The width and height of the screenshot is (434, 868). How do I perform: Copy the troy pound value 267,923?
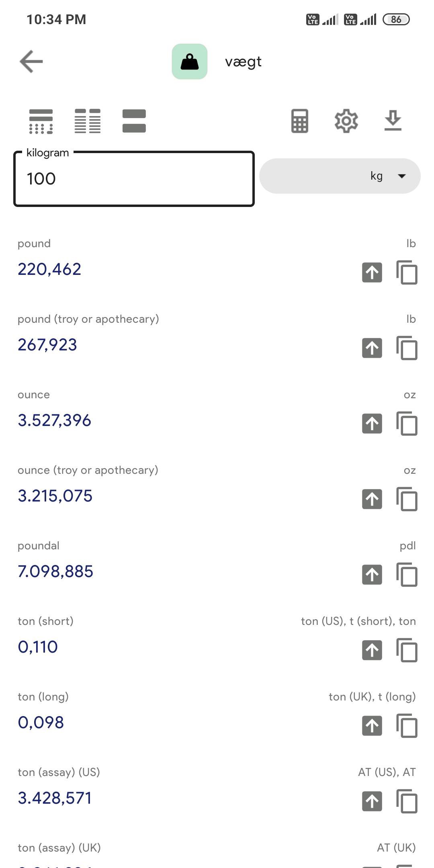pyautogui.click(x=407, y=348)
